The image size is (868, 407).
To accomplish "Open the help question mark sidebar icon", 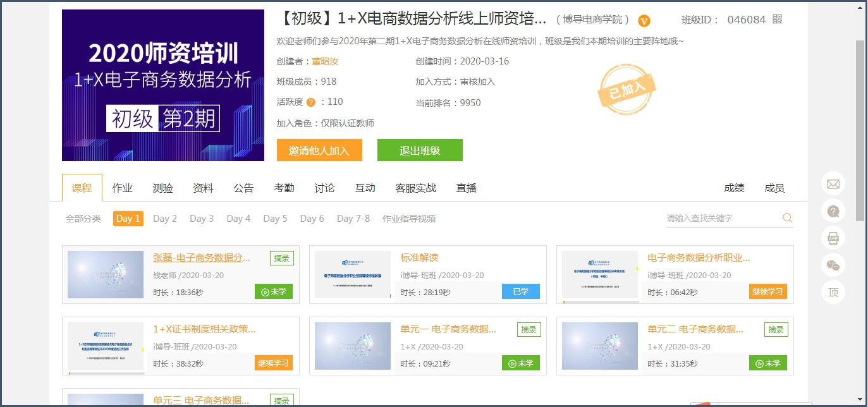I will pyautogui.click(x=833, y=211).
